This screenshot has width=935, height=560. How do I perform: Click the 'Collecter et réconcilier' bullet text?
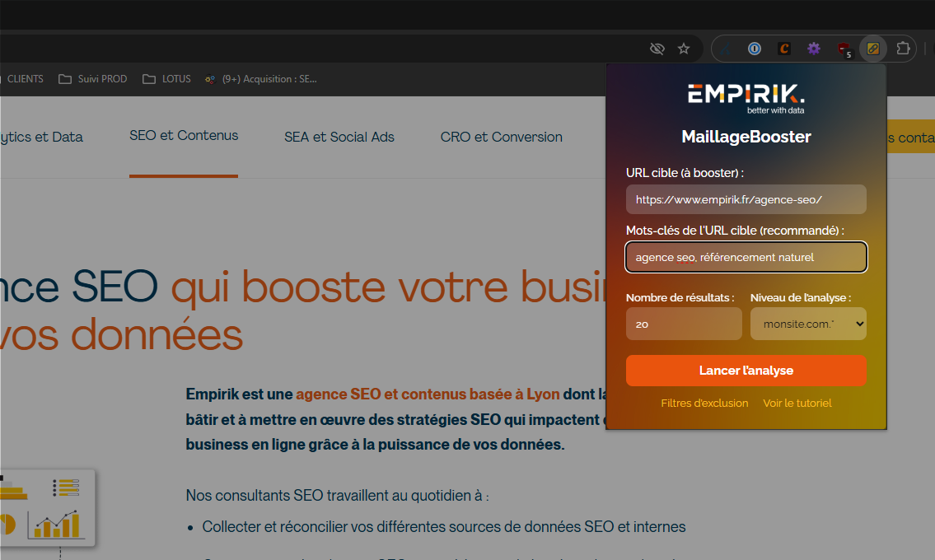444,526
